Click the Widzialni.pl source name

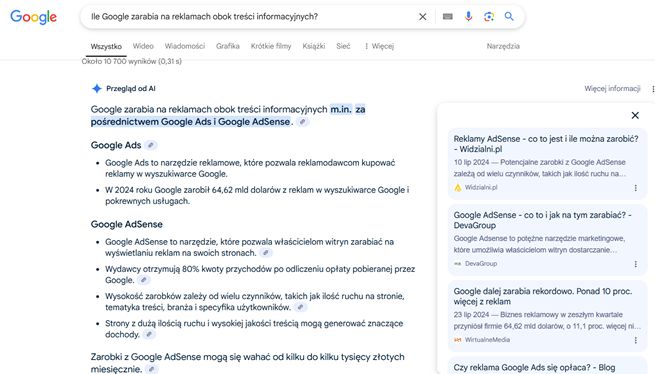481,188
